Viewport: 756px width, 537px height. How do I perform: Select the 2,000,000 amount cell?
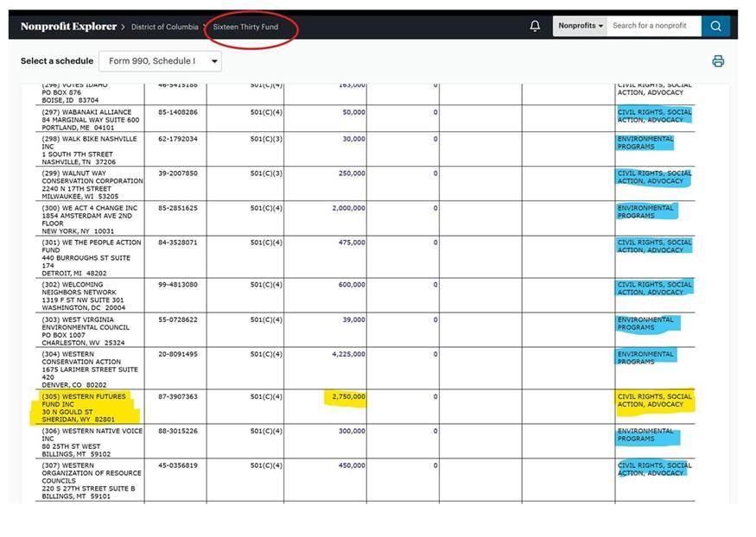(x=348, y=208)
